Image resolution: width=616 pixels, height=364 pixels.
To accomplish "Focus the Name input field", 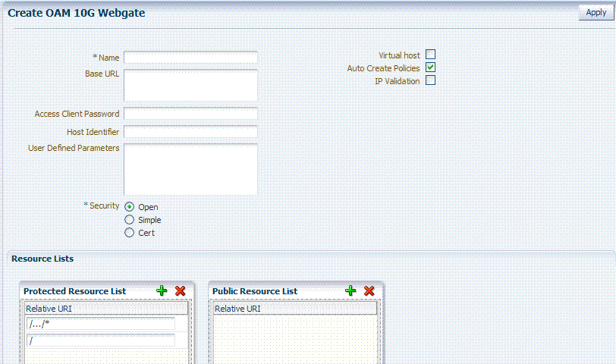I will (x=190, y=58).
